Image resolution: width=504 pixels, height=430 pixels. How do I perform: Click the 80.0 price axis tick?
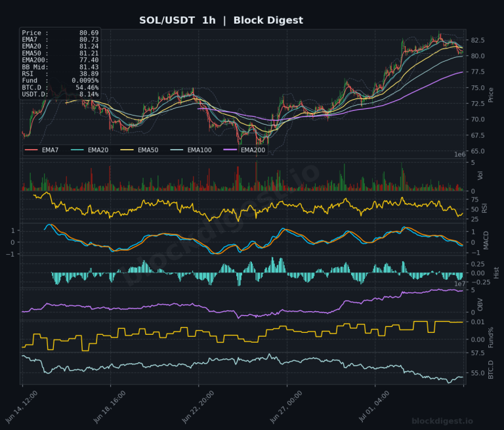[x=478, y=56]
